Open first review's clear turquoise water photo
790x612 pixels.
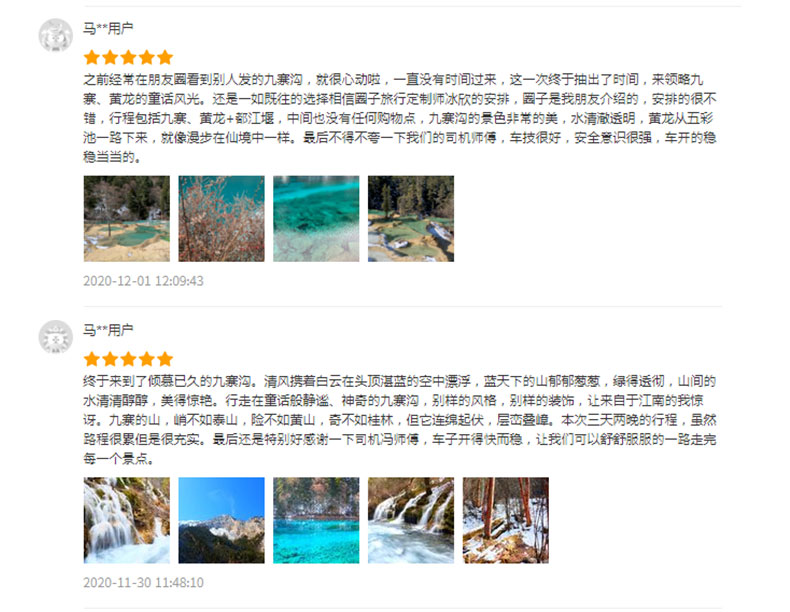tap(316, 219)
